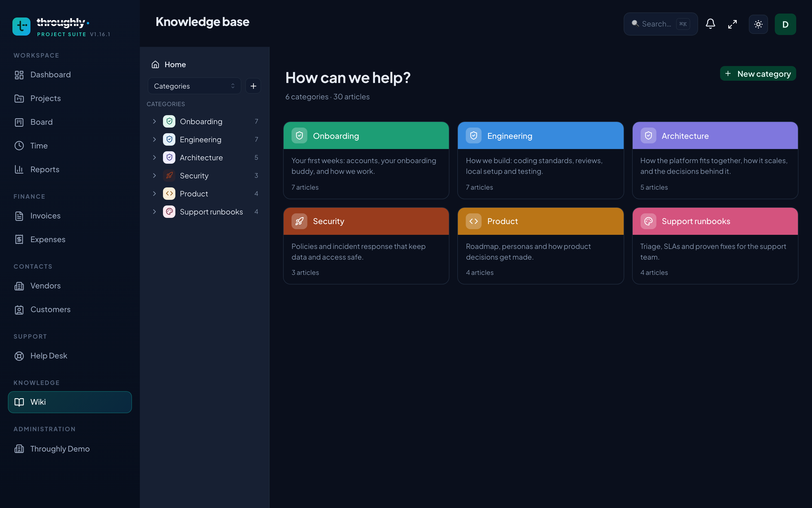This screenshot has height=508, width=812.
Task: Open Invoices in the sidebar
Action: coord(70,216)
